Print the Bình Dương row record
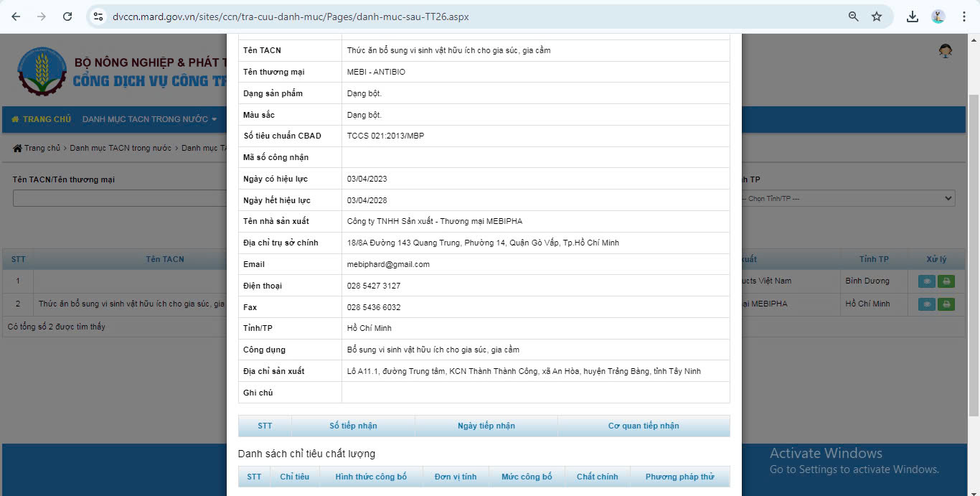 tap(946, 281)
